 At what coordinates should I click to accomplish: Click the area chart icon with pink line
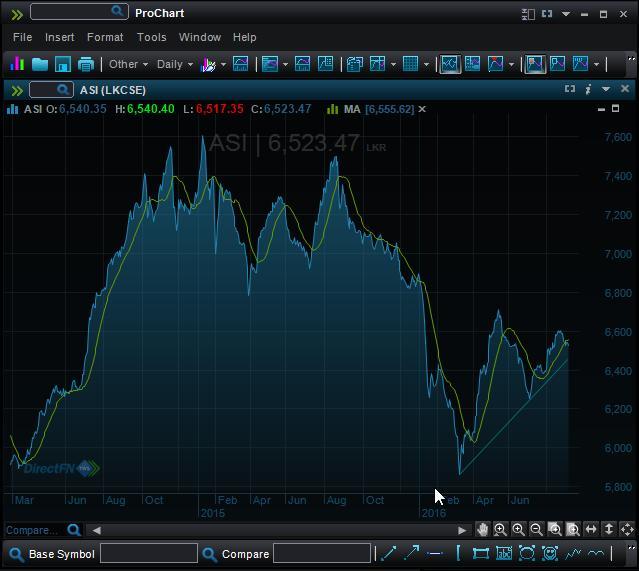click(270, 64)
